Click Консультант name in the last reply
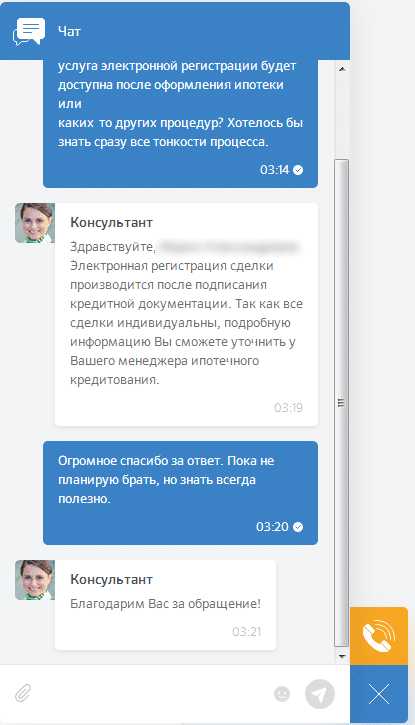 point(111,579)
